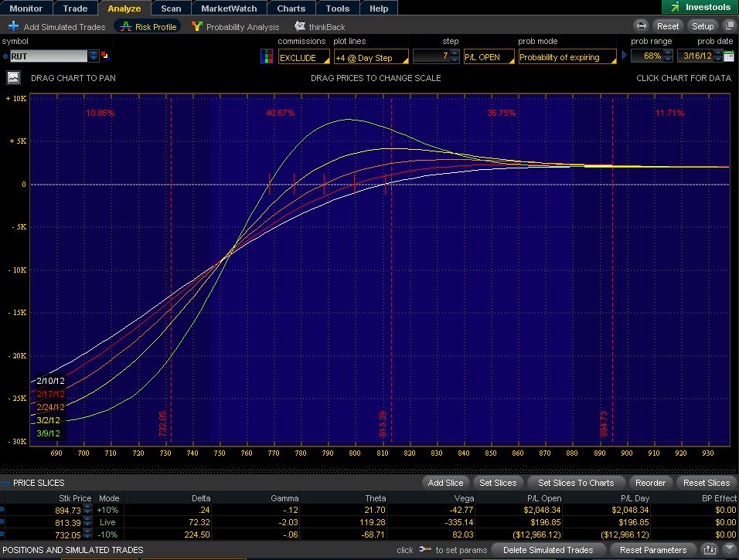Open the plot lines +4 @ Day Step dropdown
739x560 pixels.
[371, 57]
